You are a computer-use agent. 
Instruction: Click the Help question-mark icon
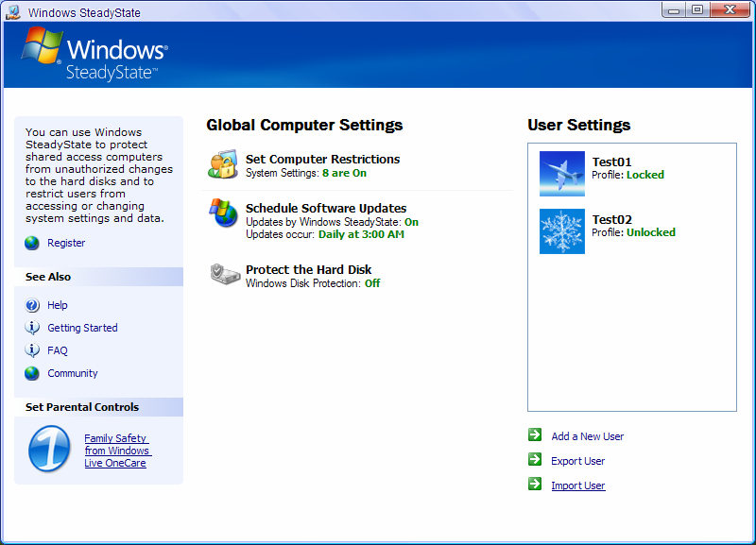click(31, 305)
